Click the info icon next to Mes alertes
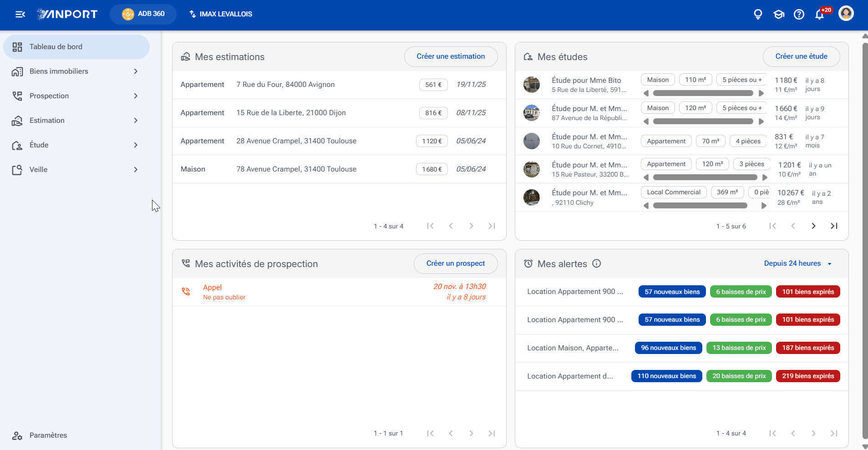868x450 pixels. 596,263
